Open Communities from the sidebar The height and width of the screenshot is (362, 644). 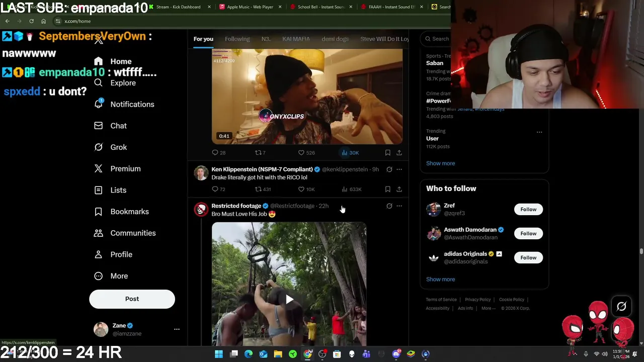point(125,233)
